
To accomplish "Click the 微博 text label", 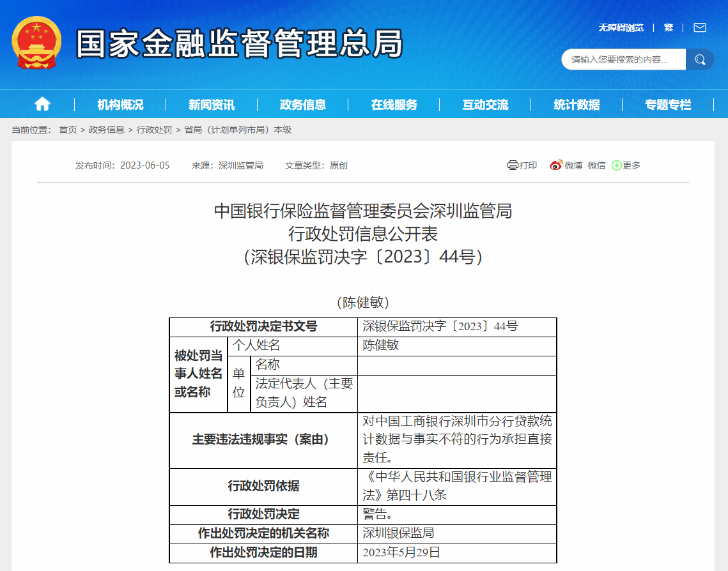I will (x=573, y=165).
